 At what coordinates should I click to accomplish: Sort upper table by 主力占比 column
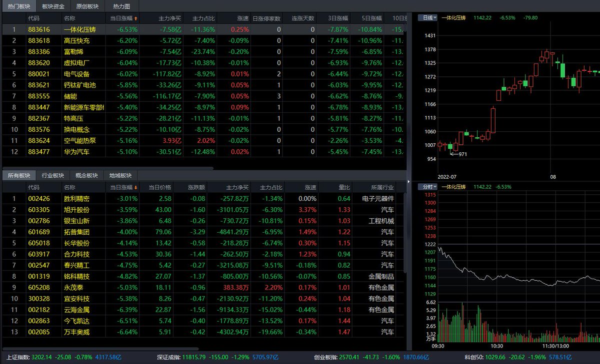click(x=204, y=18)
